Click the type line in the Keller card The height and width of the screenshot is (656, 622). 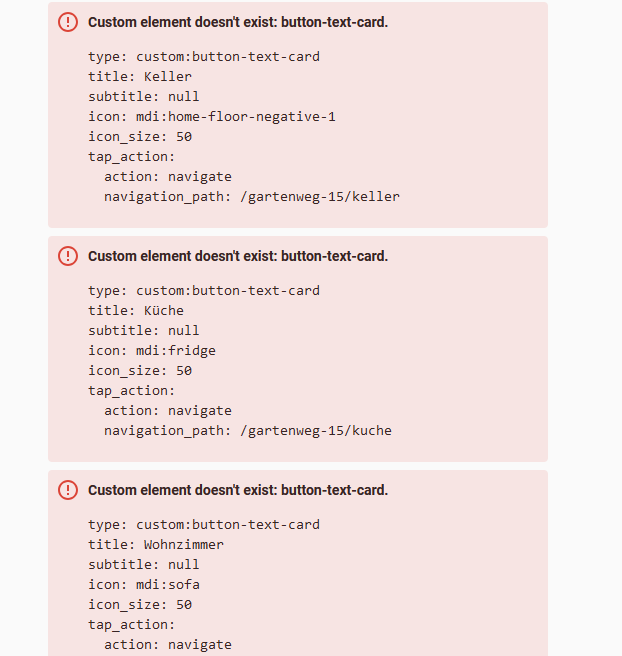pos(204,56)
